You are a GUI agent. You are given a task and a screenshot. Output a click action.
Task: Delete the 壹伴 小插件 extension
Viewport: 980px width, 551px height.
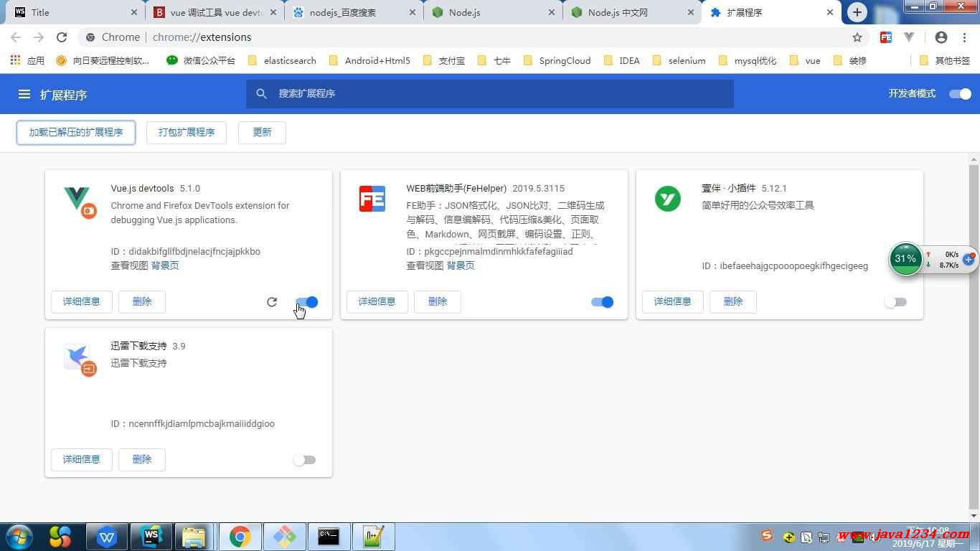pyautogui.click(x=733, y=302)
